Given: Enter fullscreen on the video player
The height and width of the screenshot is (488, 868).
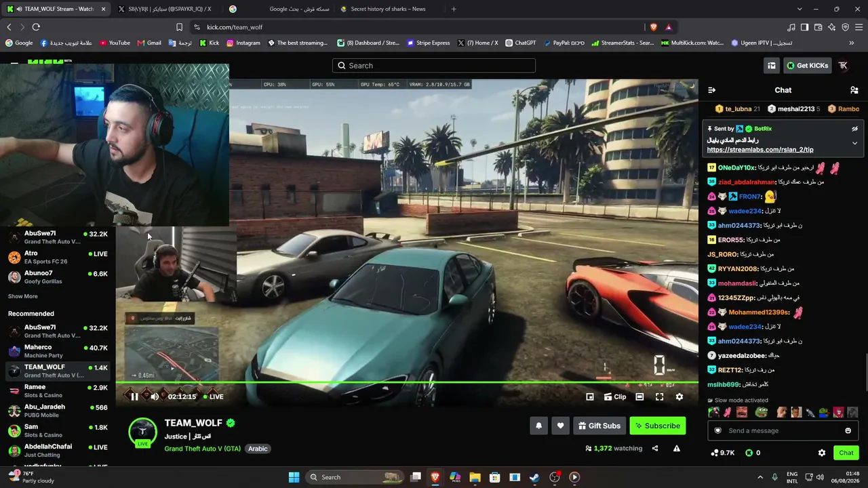Looking at the screenshot, I should [x=659, y=397].
